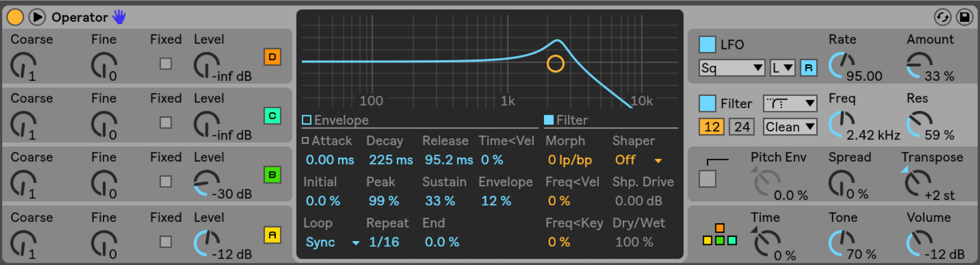
Task: Select oscillator C tab
Action: point(272,116)
